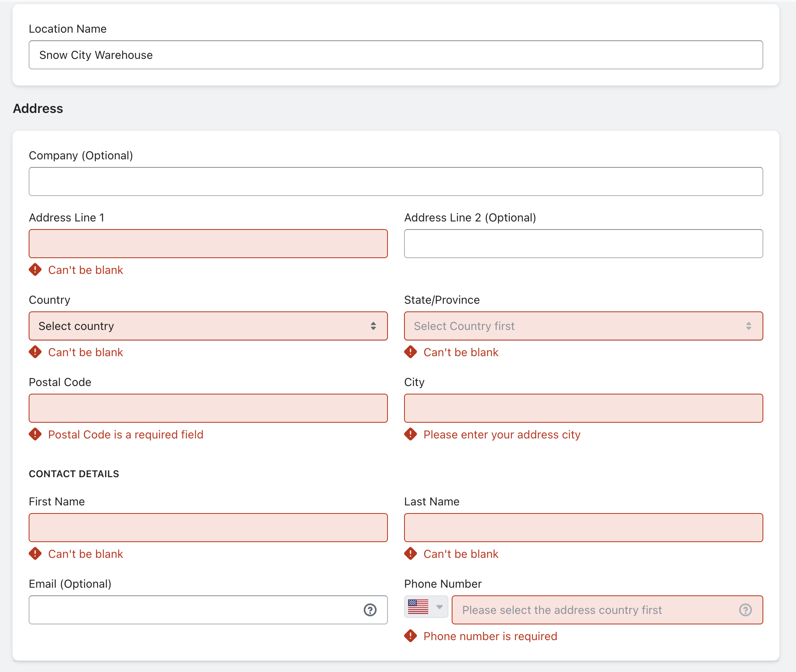
Task: Click the error icon under Address Line 1
Action: pyautogui.click(x=35, y=269)
